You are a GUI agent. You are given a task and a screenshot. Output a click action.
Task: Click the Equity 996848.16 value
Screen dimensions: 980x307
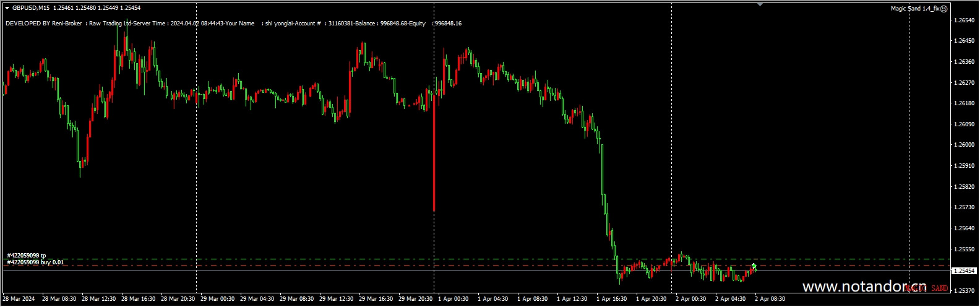(x=448, y=24)
